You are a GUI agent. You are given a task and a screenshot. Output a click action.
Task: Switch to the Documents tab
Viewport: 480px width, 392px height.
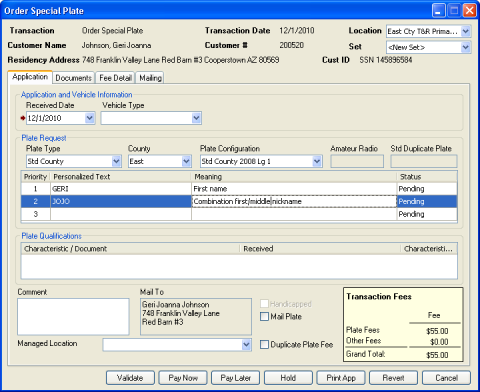coord(73,78)
